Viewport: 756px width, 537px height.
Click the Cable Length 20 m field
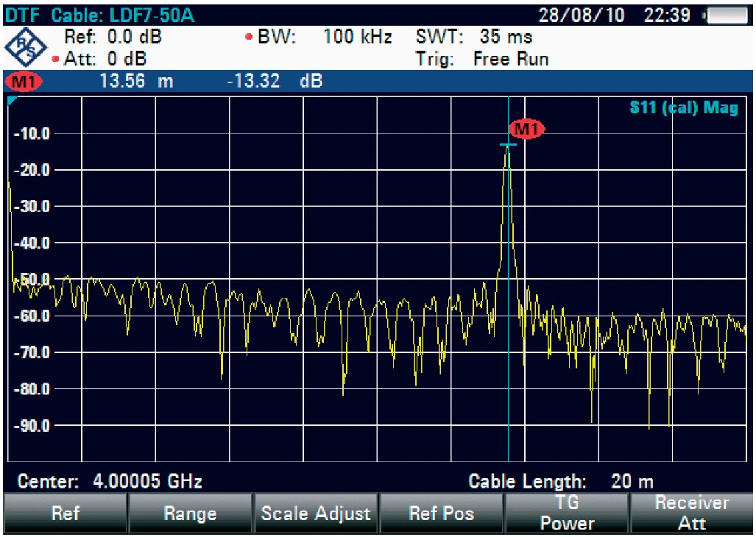[561, 483]
